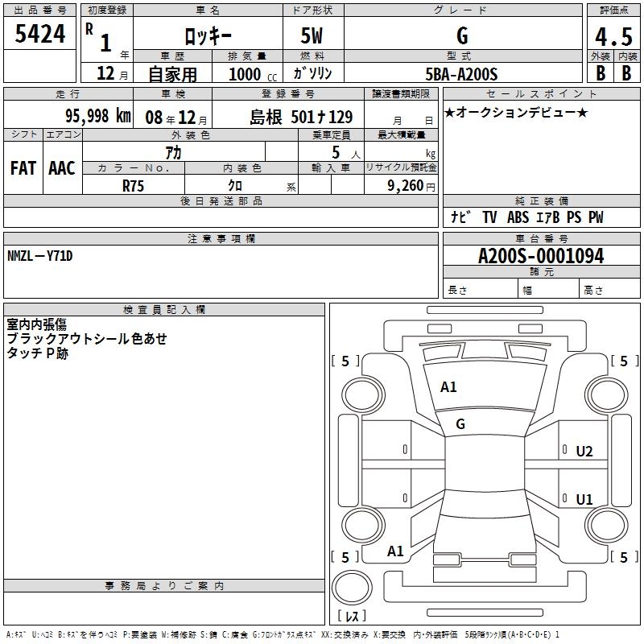The image size is (644, 644).
Task: Select the "U2" dent mark on diagram
Action: pos(584,452)
